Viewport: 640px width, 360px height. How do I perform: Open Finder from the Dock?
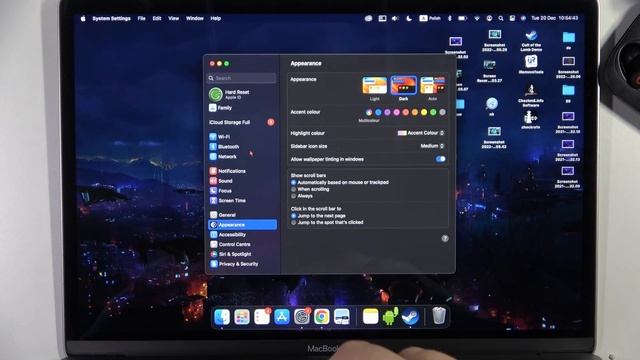(222, 317)
